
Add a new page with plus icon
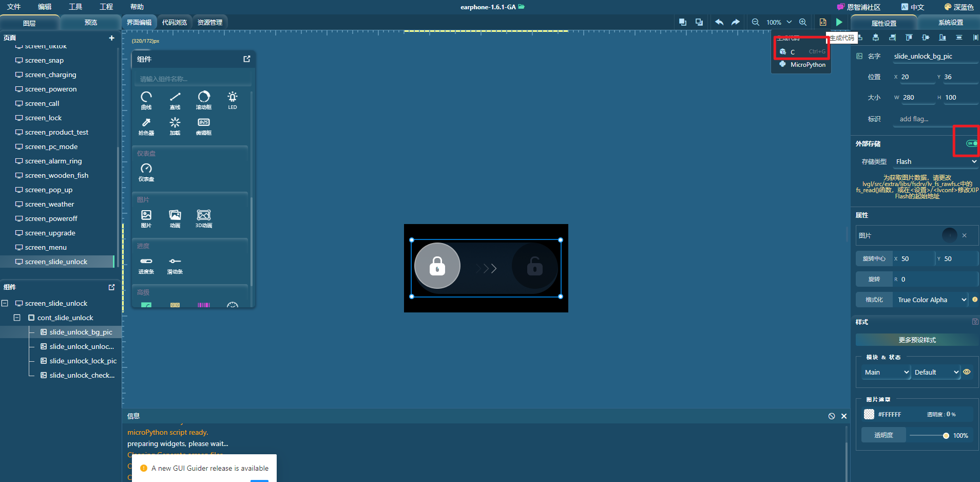click(x=111, y=38)
